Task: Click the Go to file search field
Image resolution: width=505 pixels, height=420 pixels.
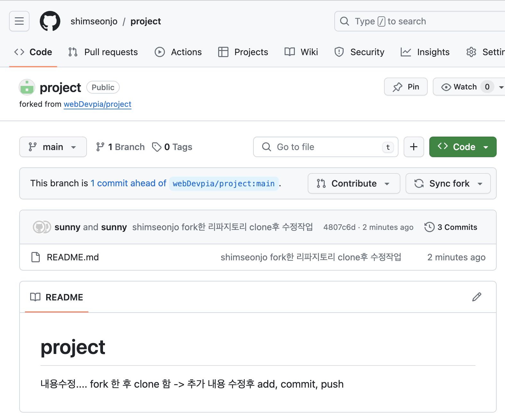Action: (x=321, y=147)
